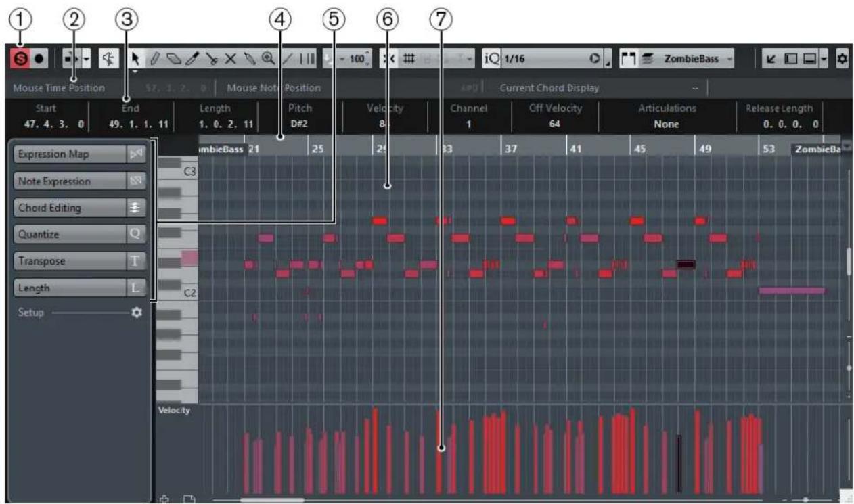
Task: Open the Quantize inspector section
Action: (x=70, y=234)
